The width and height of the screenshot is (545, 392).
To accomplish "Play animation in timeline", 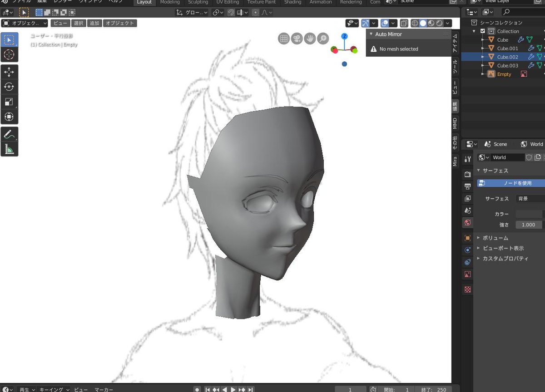I will coord(233,389).
